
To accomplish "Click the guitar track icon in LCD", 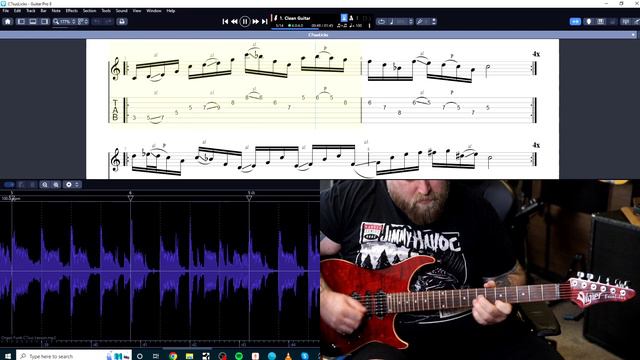I will [276, 18].
